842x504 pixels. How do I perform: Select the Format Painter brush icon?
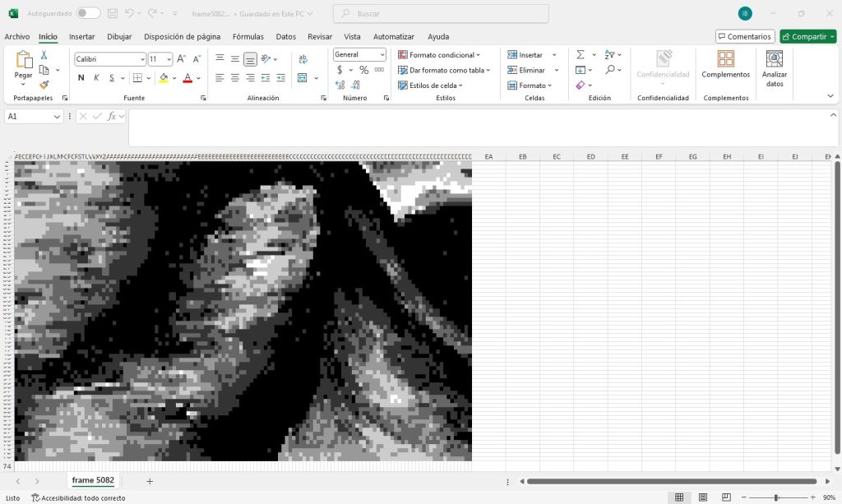(44, 84)
